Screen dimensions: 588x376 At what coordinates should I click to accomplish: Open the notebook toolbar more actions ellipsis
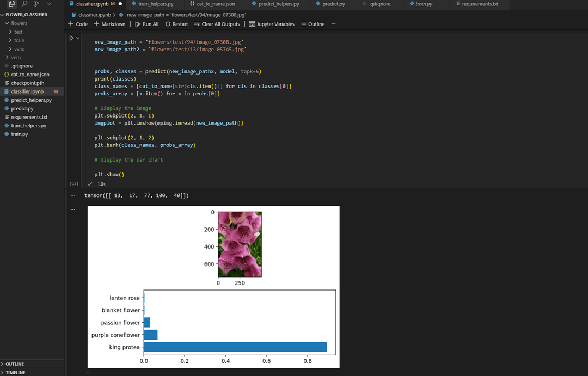(333, 24)
